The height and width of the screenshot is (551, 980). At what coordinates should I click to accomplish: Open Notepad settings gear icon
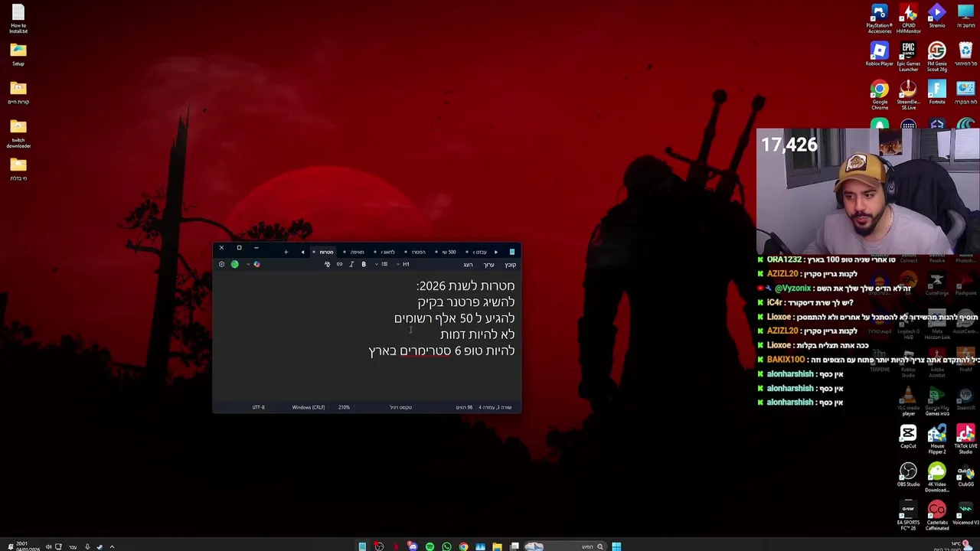pos(221,264)
